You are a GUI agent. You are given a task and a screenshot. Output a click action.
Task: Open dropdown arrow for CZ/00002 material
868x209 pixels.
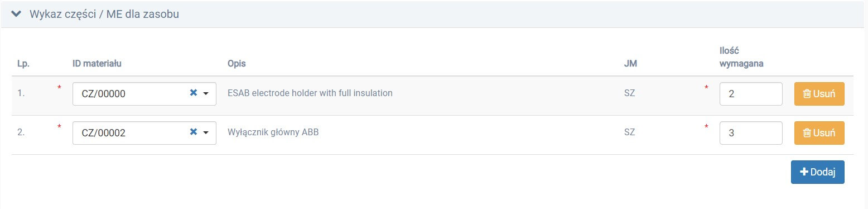pos(206,133)
